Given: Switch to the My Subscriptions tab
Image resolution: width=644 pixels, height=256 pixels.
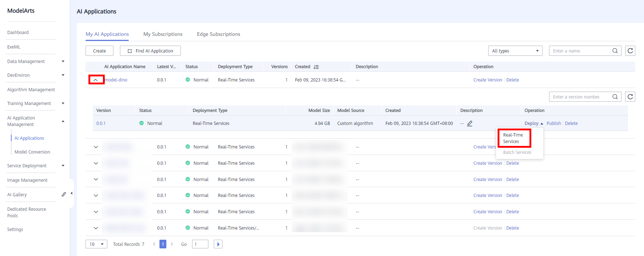Looking at the screenshot, I should pos(163,34).
